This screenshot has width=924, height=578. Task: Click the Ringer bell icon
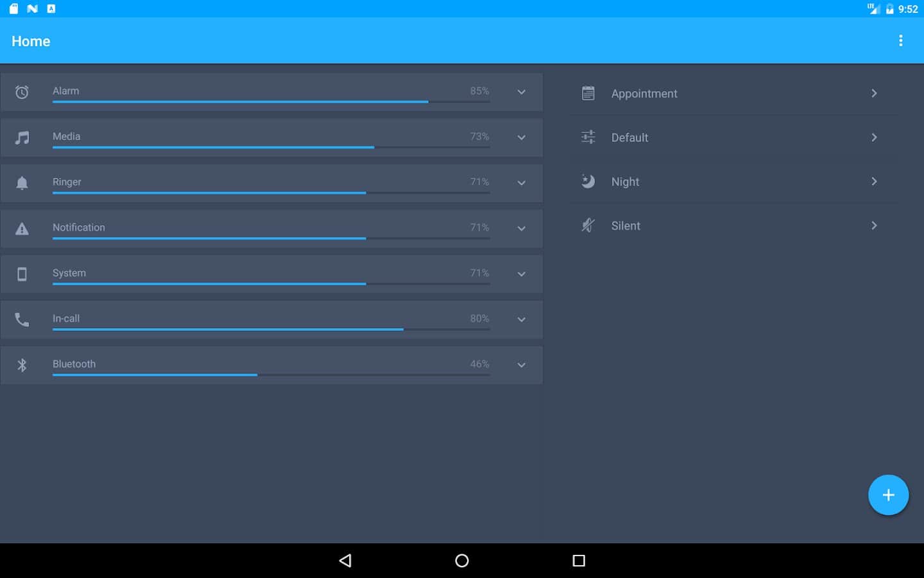(x=22, y=183)
